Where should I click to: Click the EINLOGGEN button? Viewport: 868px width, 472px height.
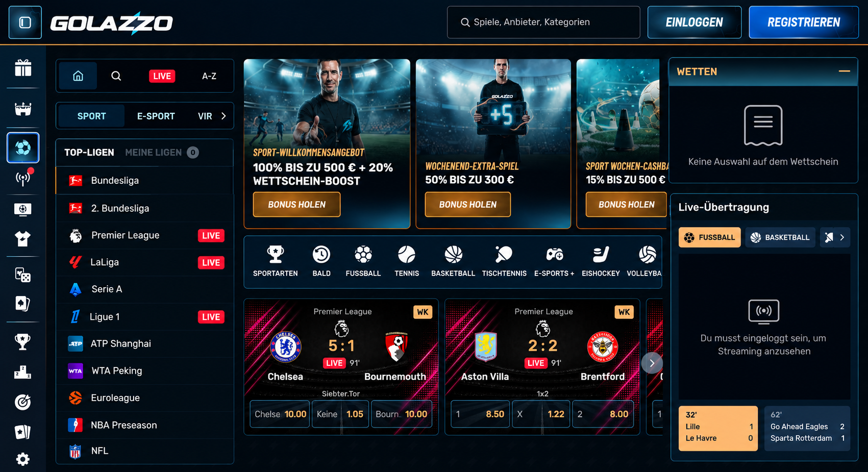click(695, 22)
